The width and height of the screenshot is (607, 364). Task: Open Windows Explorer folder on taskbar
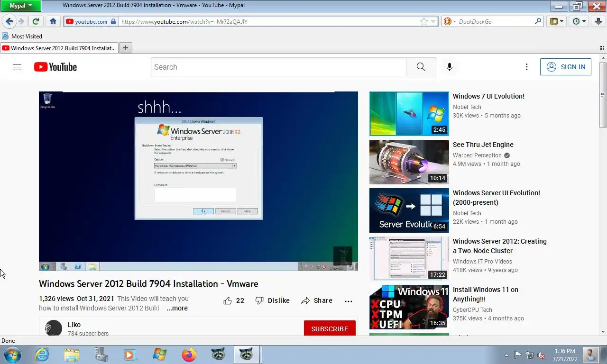tap(72, 355)
